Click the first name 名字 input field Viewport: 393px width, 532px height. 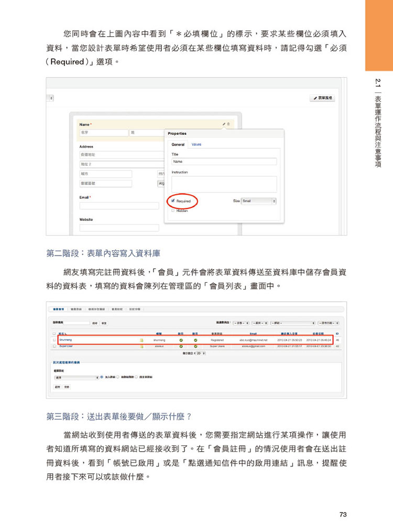point(104,133)
